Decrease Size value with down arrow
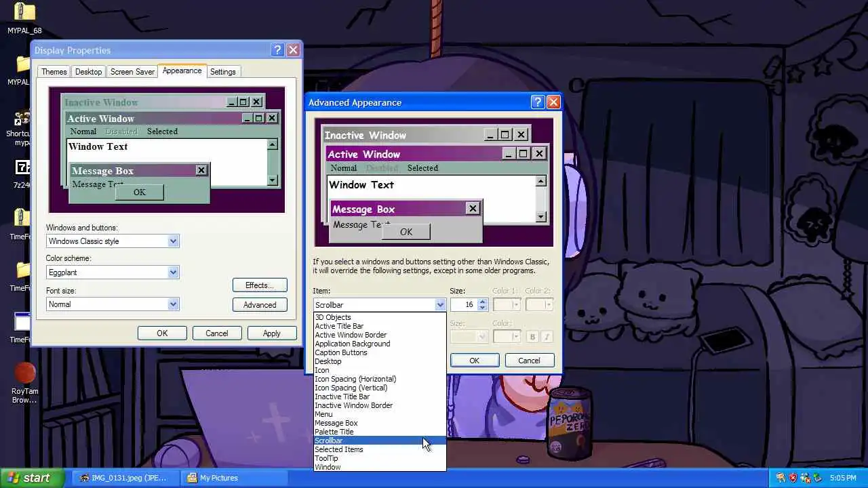868x488 pixels. pos(483,308)
